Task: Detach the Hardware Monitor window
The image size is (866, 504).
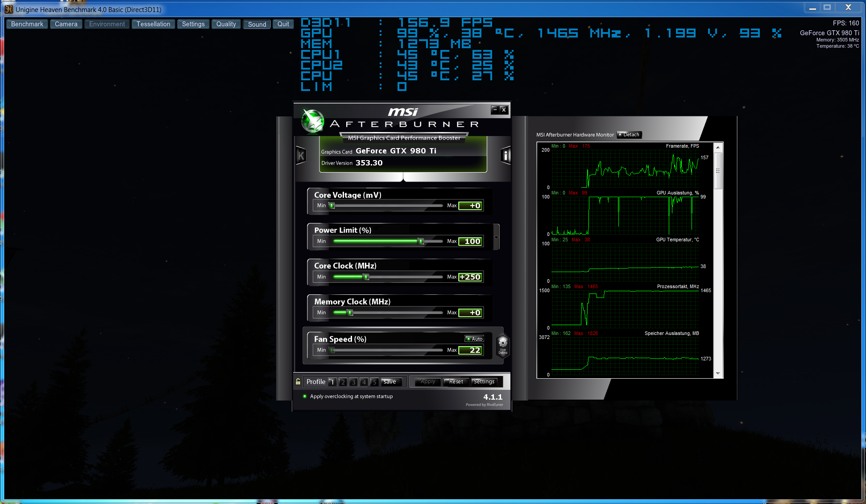Action: (629, 135)
